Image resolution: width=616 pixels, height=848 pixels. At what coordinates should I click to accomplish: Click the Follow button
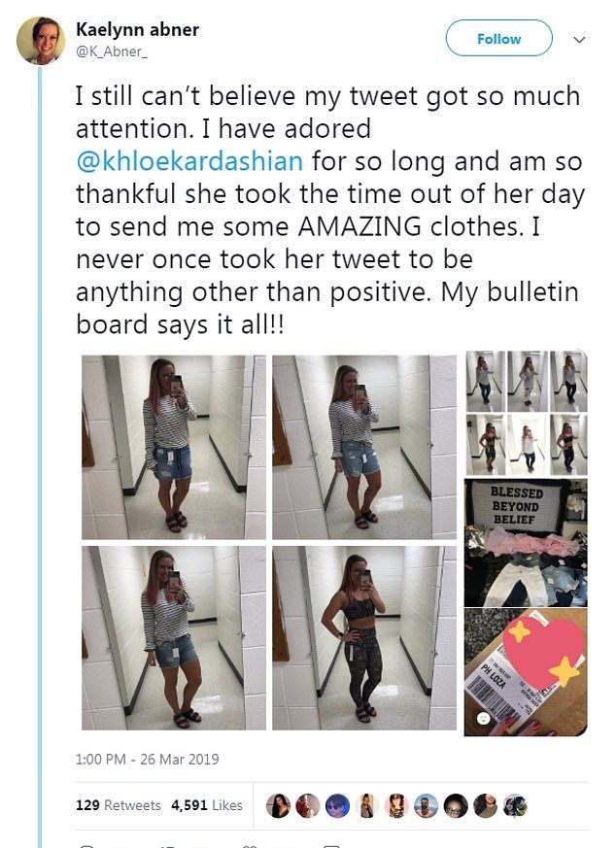click(498, 39)
